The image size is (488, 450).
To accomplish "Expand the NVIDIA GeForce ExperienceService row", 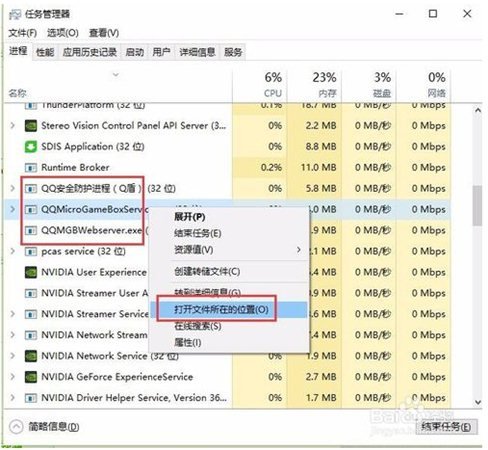I will click(x=13, y=377).
